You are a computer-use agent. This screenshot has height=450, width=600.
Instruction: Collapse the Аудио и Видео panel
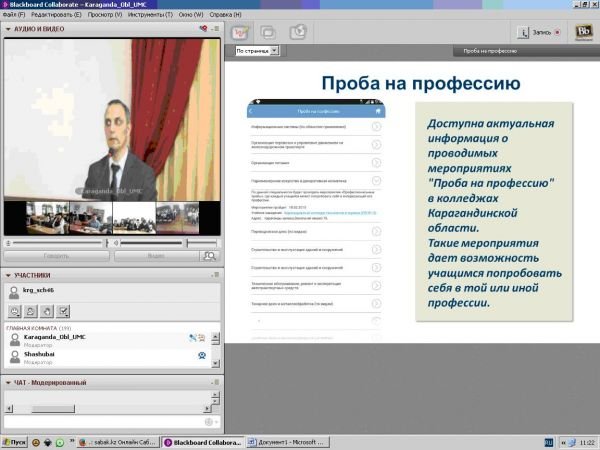pos(8,29)
